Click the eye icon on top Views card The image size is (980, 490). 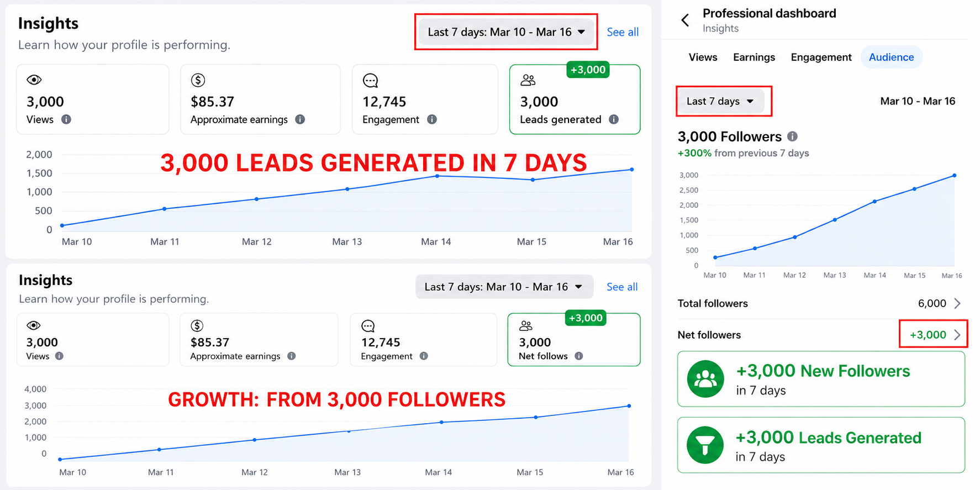[34, 80]
